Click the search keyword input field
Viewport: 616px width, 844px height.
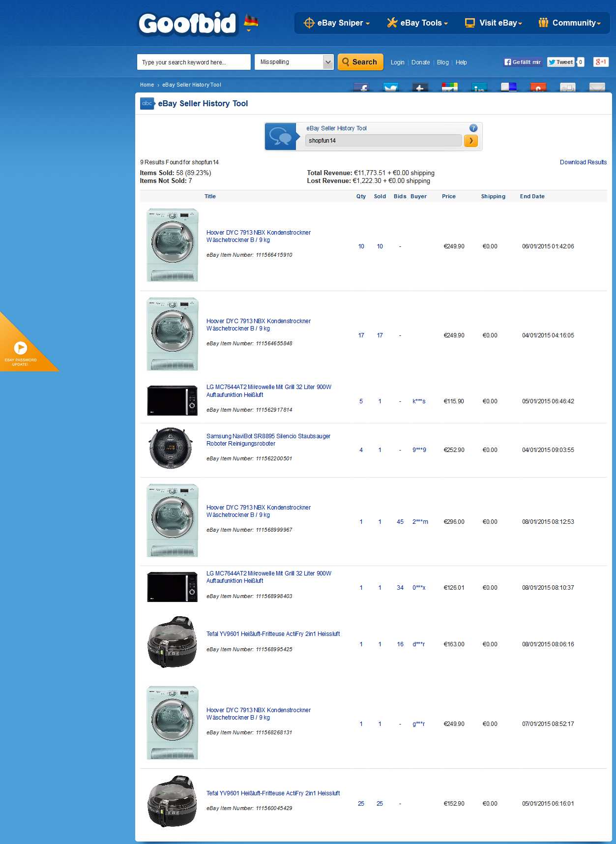point(194,62)
